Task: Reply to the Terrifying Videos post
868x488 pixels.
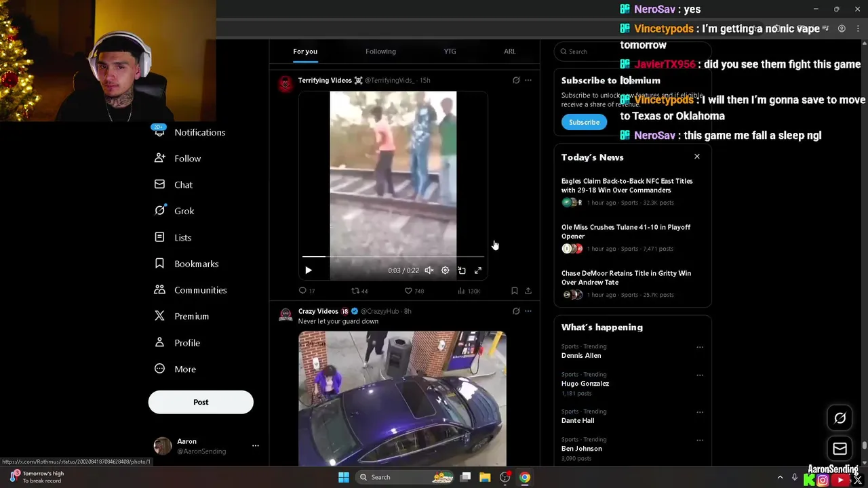Action: coord(307,291)
